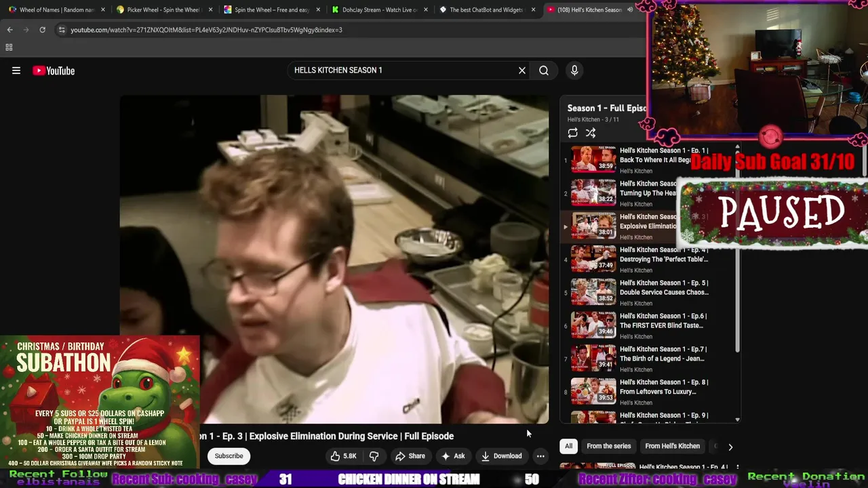This screenshot has height=488, width=868.
Task: Play Ep. 1 Back To Where It All Began
Action: pos(651,160)
